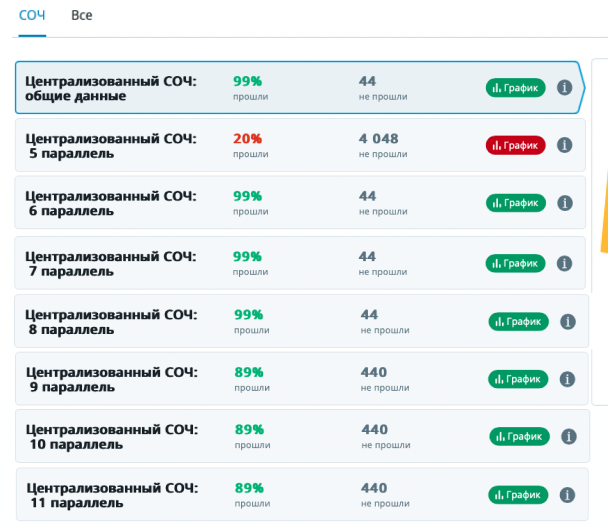Show info for 10 параллель row
The image size is (608, 531).
pos(568,437)
